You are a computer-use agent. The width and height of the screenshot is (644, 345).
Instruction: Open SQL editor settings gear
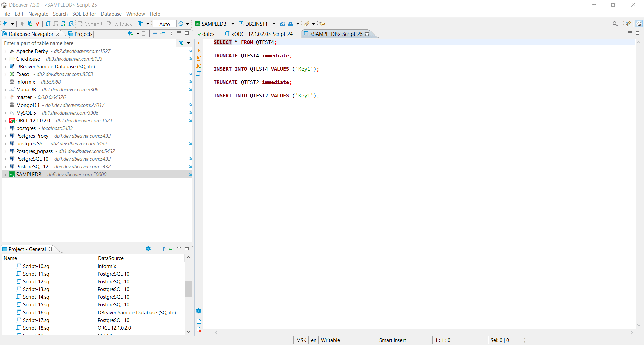point(199,311)
